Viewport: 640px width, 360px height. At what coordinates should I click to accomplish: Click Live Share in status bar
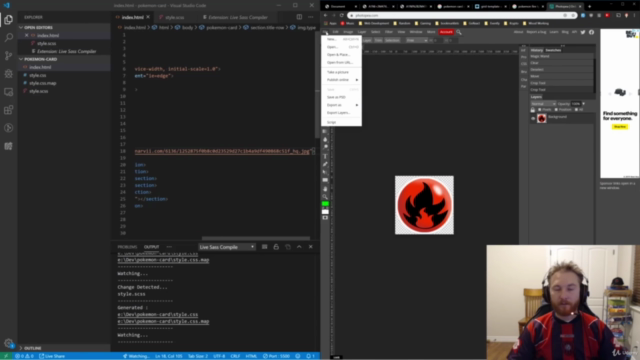[52, 356]
